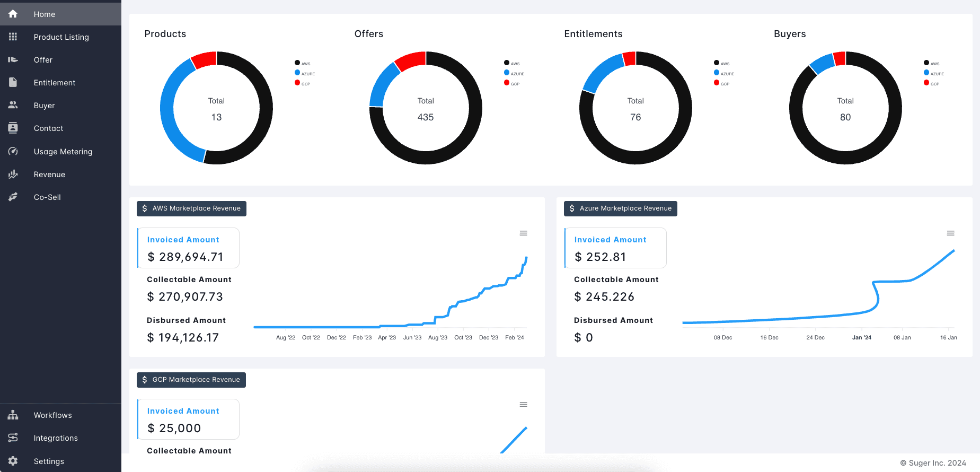Select the Buyer people icon
The image size is (980, 472).
(x=13, y=105)
